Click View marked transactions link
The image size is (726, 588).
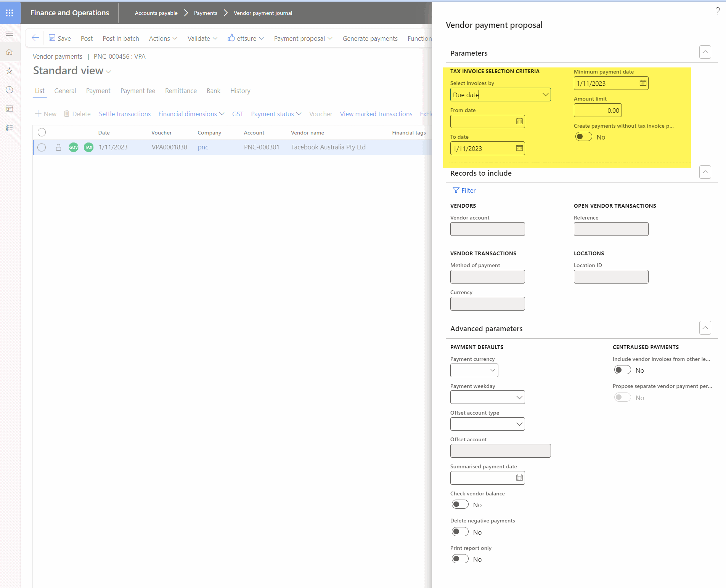pos(376,114)
